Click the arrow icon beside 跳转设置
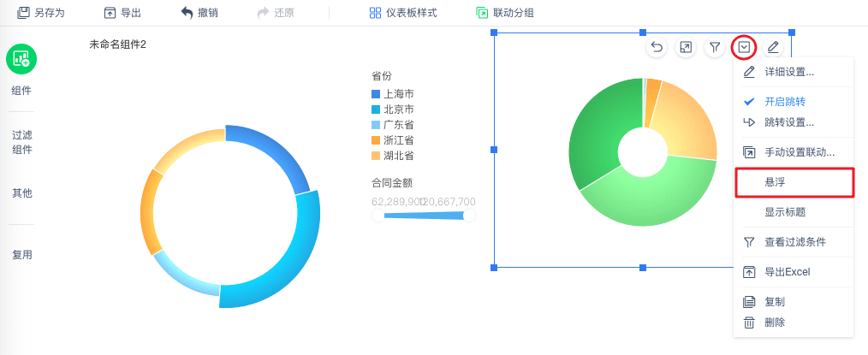Viewport: 868px width, 355px height. click(x=749, y=122)
